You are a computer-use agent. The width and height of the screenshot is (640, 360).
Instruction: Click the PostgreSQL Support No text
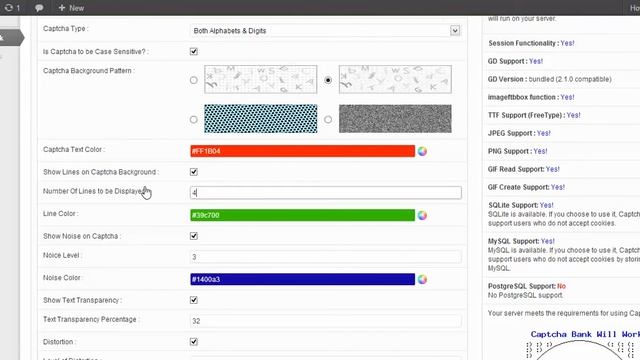tap(527, 286)
